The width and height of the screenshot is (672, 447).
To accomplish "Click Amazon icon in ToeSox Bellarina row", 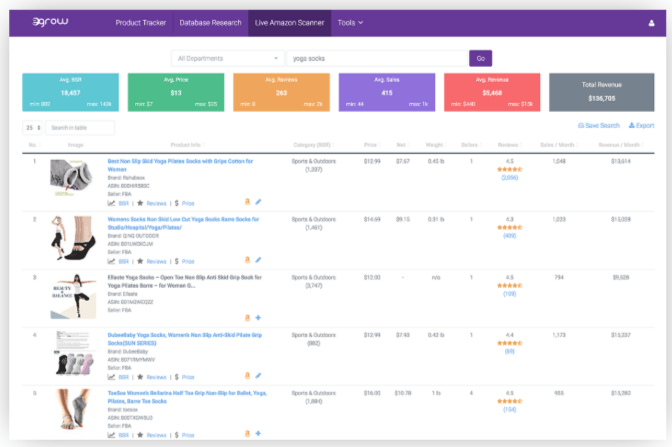I will 247,434.
